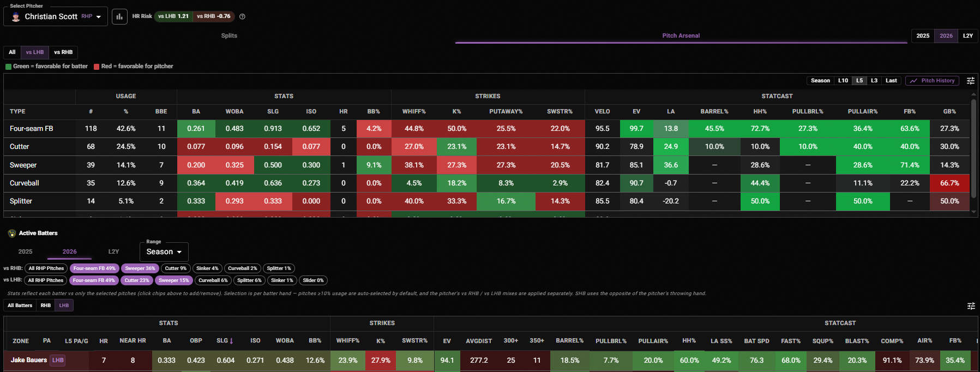Expand the Range Season dropdown
The image size is (980, 372).
click(x=164, y=252)
